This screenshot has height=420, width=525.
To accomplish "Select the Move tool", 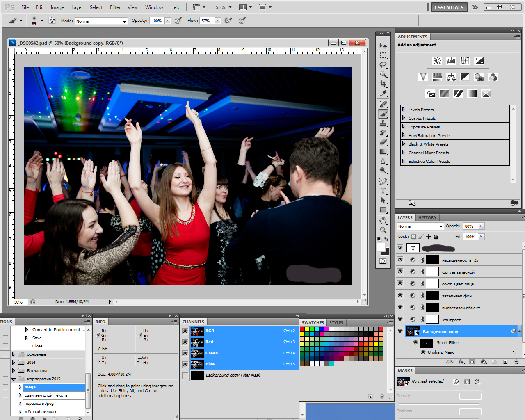I will pyautogui.click(x=383, y=46).
